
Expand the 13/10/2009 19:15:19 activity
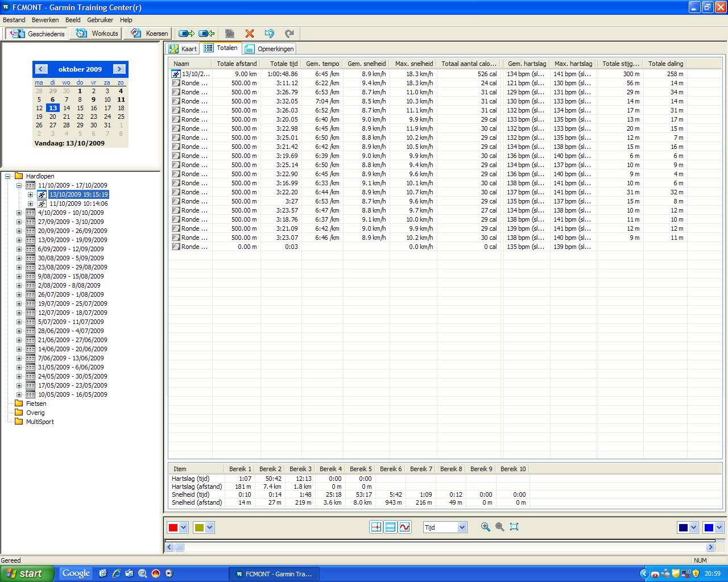[30, 194]
